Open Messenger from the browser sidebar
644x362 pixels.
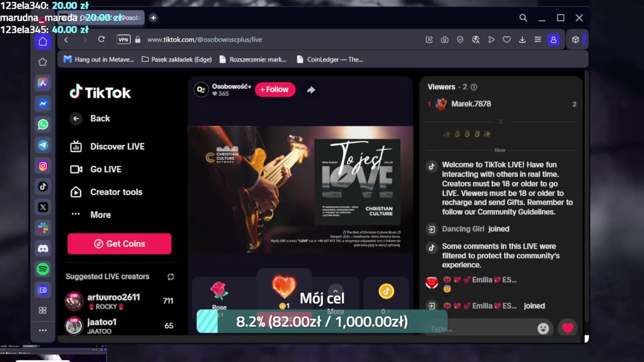coord(43,104)
